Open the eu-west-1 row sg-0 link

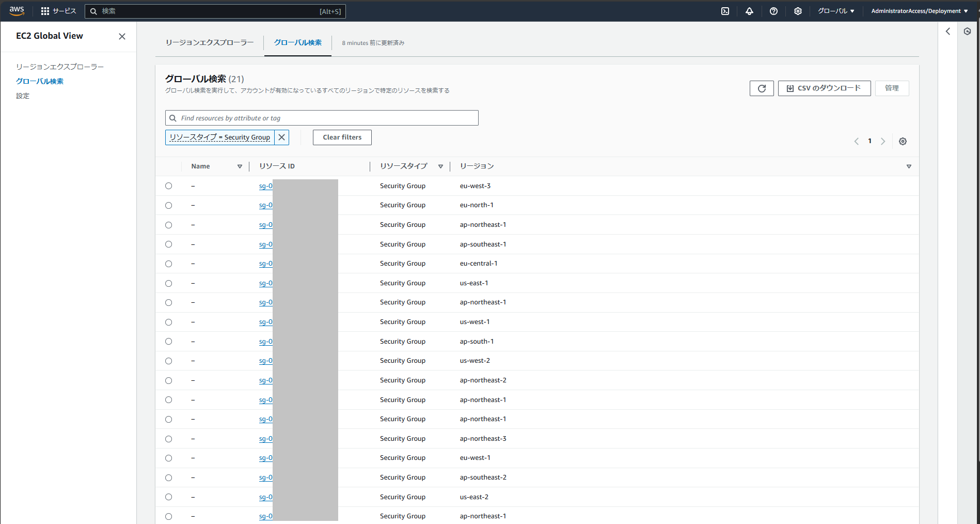(266, 458)
